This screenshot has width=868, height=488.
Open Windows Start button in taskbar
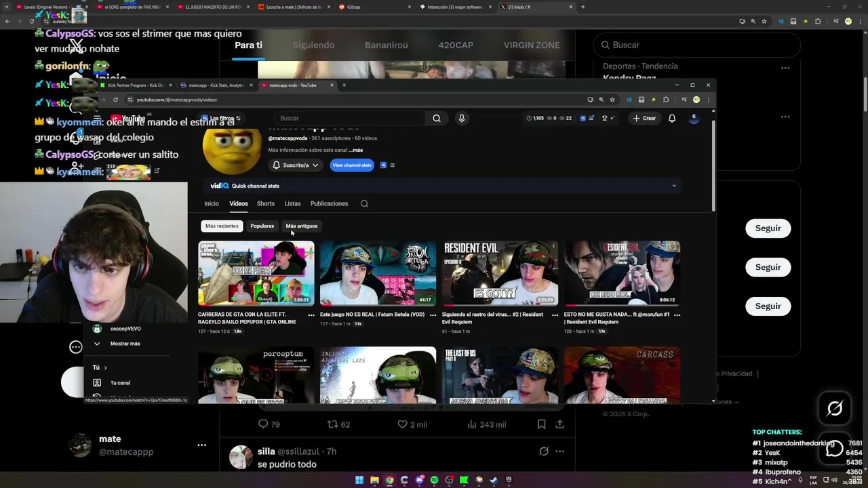[359, 480]
